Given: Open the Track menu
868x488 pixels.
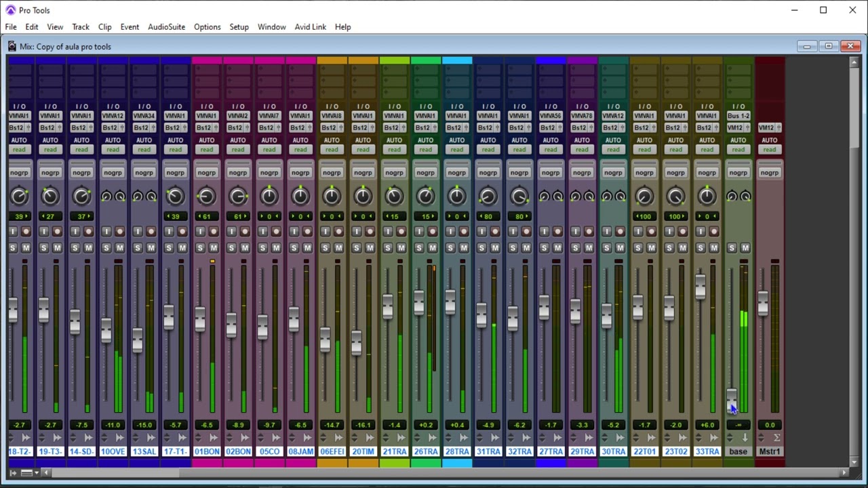Looking at the screenshot, I should pos(81,27).
